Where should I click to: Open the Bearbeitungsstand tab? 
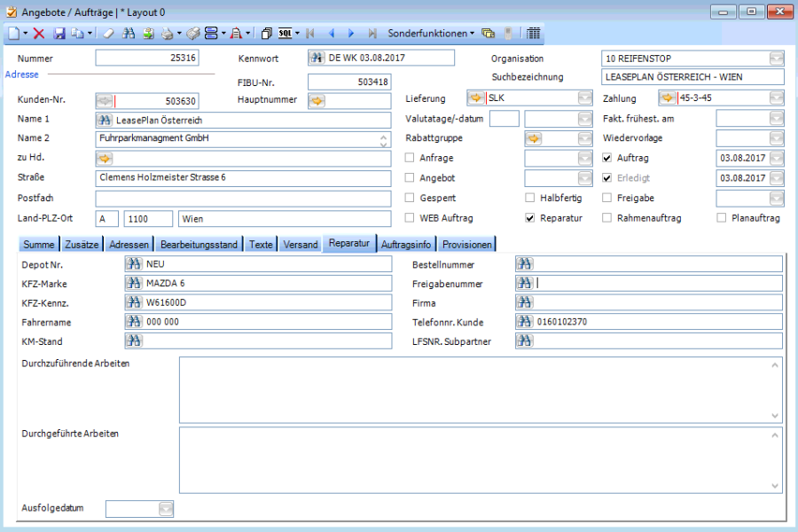(200, 244)
